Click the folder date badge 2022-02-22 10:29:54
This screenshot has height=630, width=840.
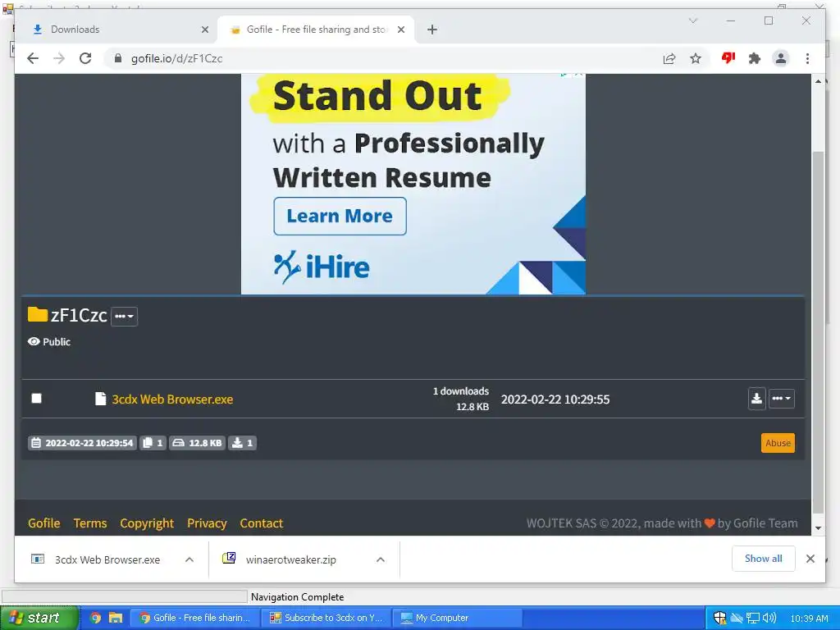click(82, 443)
